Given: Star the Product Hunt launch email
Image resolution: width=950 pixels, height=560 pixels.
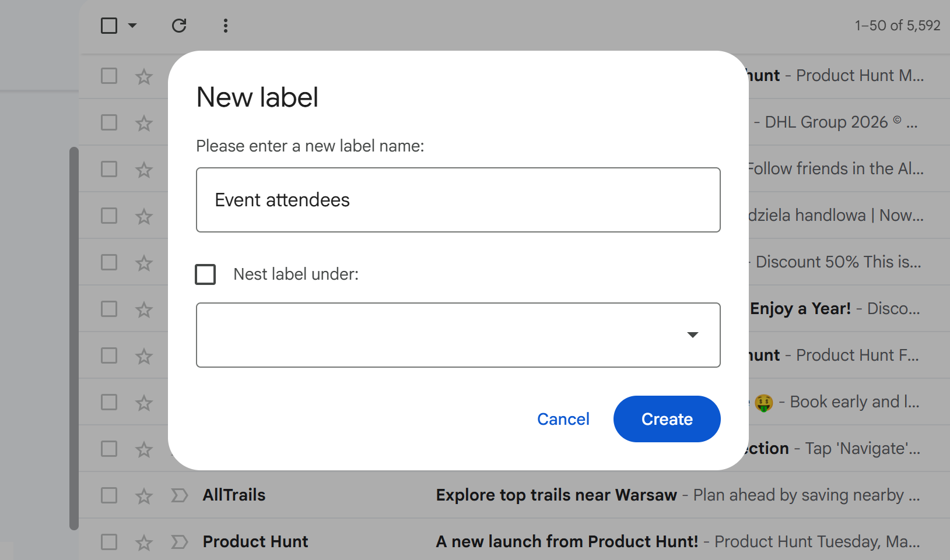Looking at the screenshot, I should [143, 541].
